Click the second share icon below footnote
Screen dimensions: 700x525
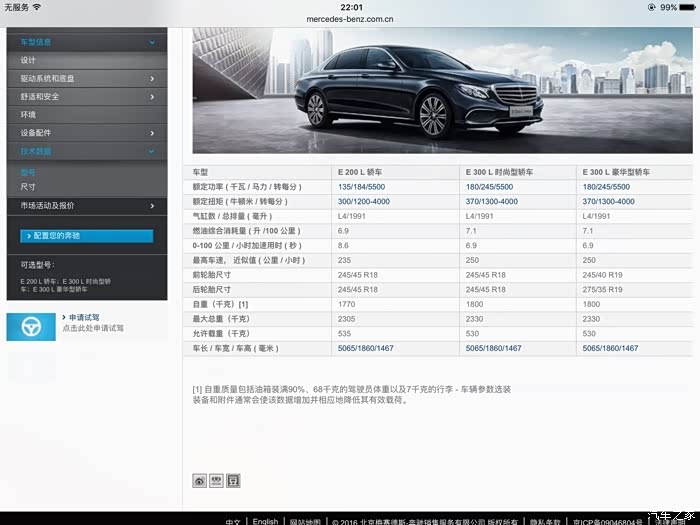coord(216,481)
